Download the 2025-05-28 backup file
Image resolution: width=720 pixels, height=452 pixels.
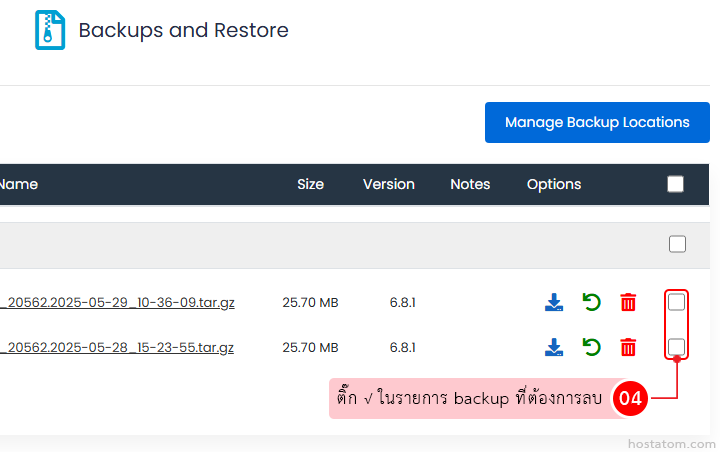point(554,347)
